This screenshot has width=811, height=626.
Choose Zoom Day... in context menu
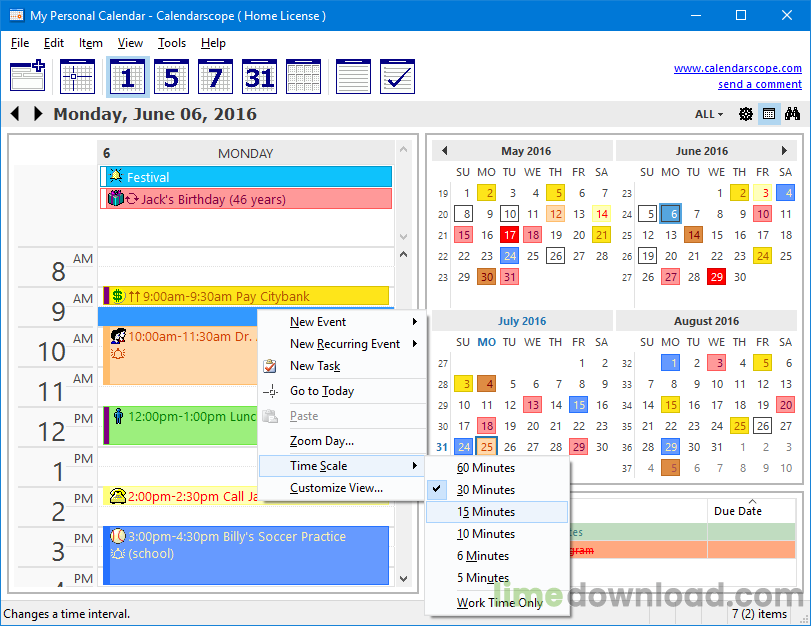[x=342, y=441]
